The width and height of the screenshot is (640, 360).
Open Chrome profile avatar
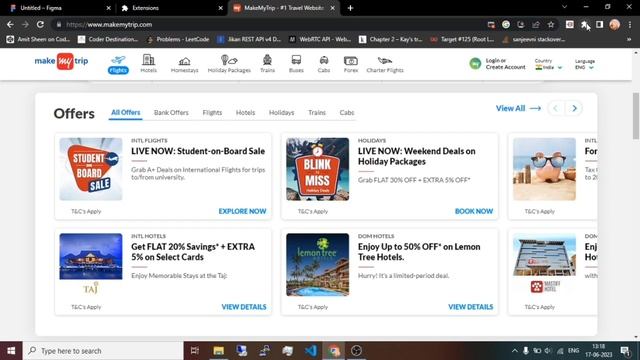click(615, 24)
